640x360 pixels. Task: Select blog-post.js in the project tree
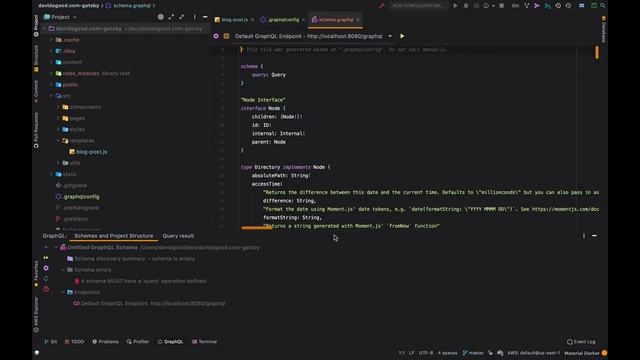coord(88,152)
